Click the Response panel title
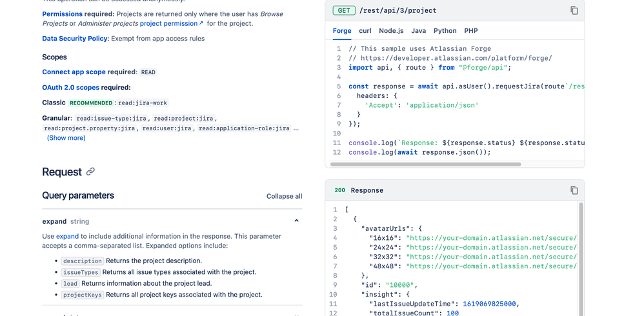Image resolution: width=644 pixels, height=316 pixels. [367, 190]
